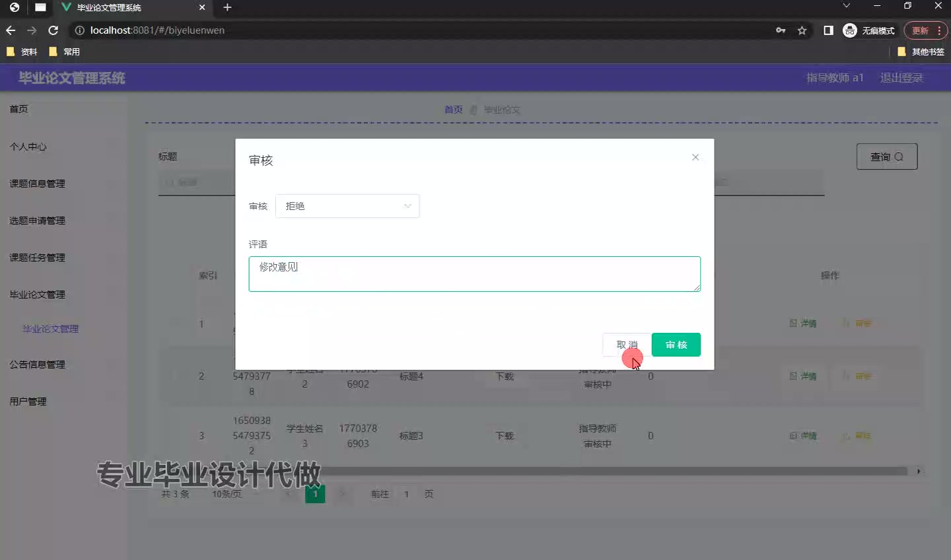Select 公告信息管理 in the sidebar
The image size is (951, 560).
pos(36,364)
